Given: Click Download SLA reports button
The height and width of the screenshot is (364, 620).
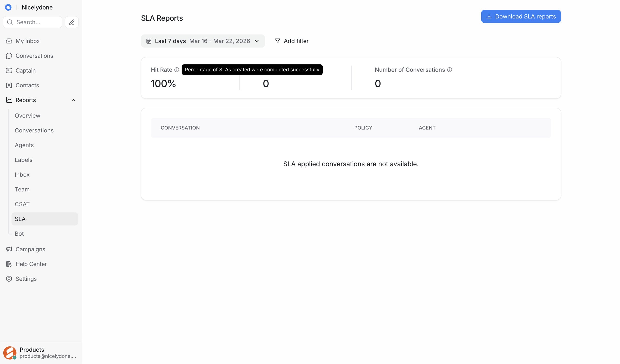Looking at the screenshot, I should pos(521,17).
